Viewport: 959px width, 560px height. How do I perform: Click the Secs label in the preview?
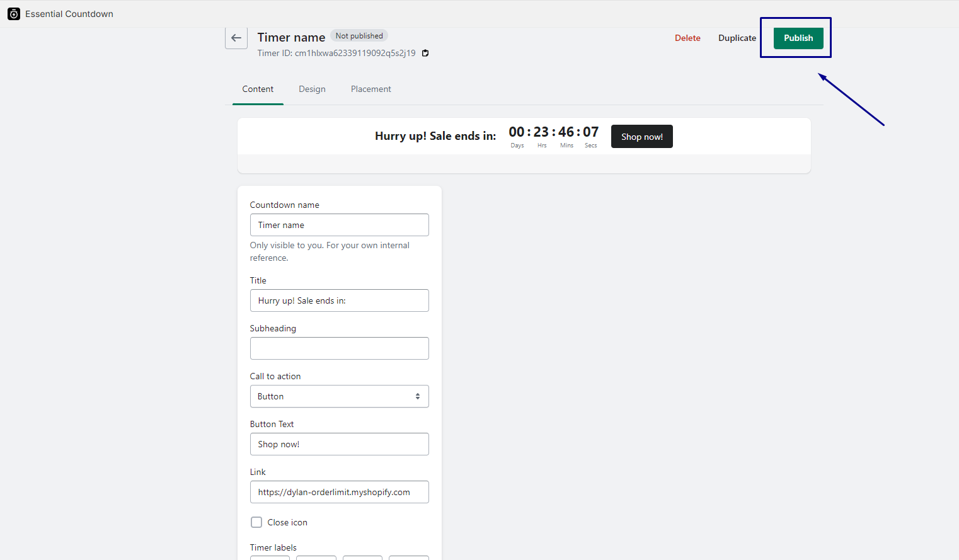click(590, 146)
